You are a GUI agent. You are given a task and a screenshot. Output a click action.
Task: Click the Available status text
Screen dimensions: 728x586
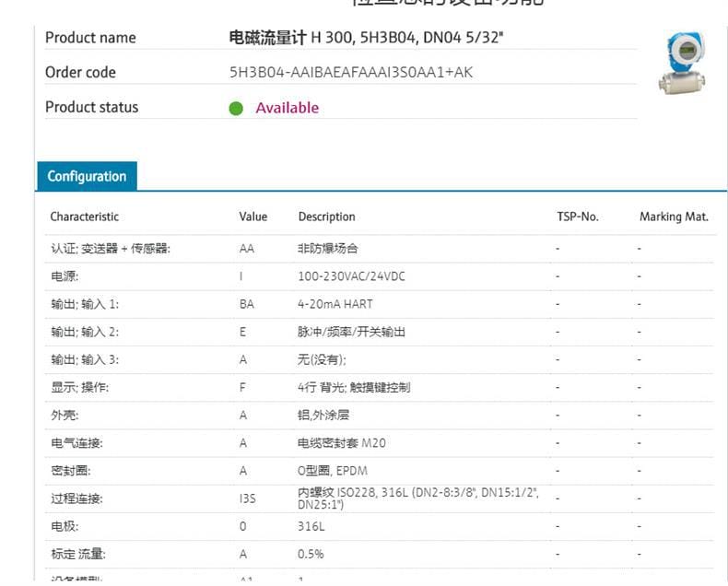coord(287,108)
